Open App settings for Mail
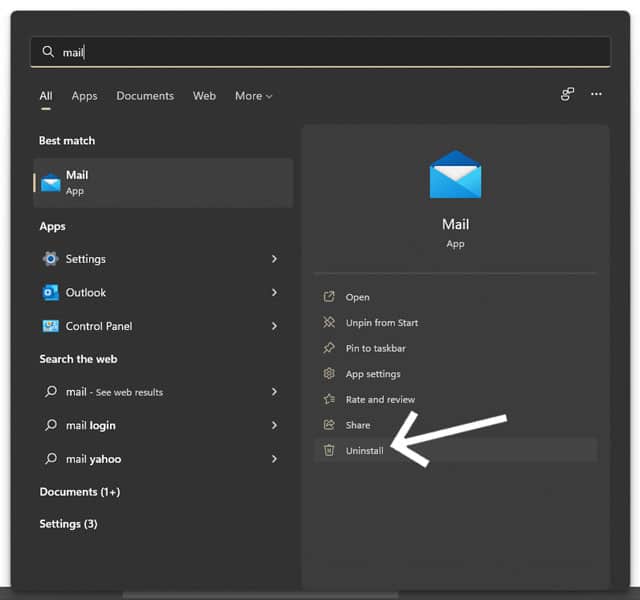Viewport: 640px width, 600px height. click(456, 373)
